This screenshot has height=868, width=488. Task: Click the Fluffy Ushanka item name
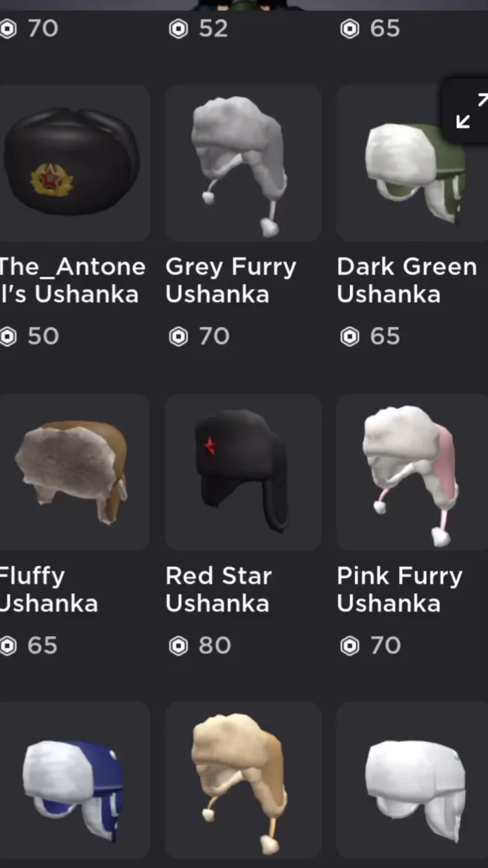pyautogui.click(x=49, y=590)
